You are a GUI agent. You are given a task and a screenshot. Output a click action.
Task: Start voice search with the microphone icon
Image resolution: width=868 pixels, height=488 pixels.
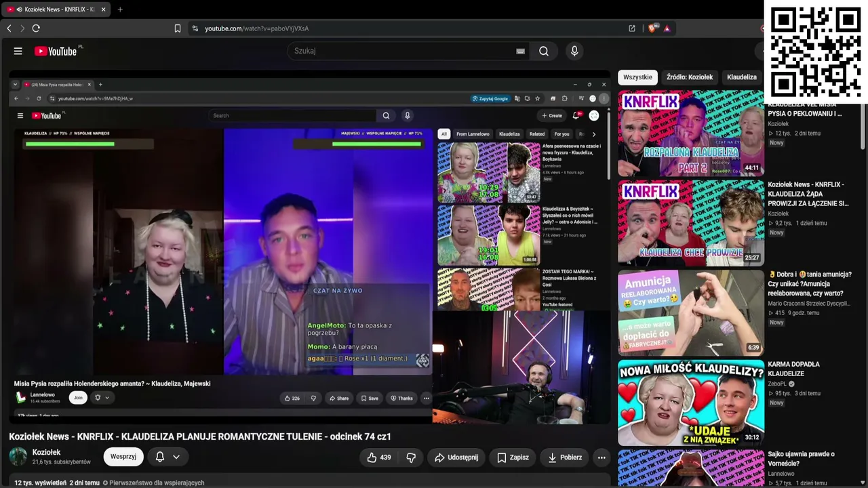(574, 51)
